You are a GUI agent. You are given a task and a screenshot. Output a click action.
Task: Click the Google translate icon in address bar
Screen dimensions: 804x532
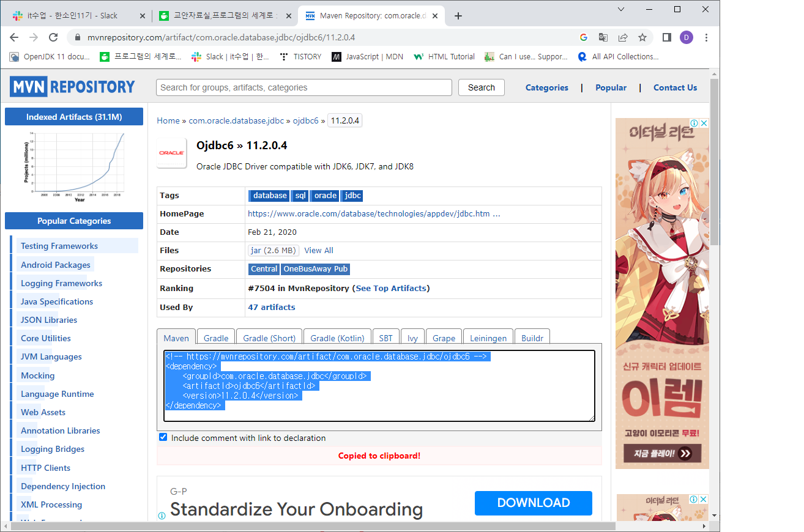(x=603, y=37)
